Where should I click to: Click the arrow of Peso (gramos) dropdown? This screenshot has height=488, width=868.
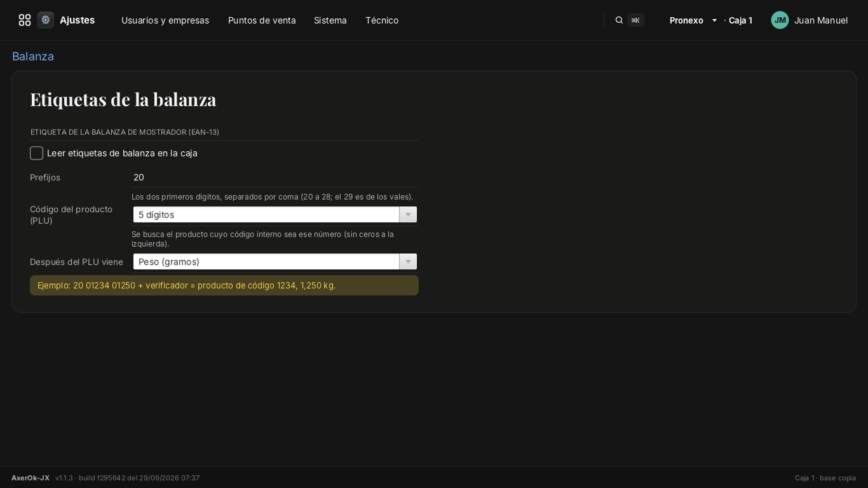(408, 262)
